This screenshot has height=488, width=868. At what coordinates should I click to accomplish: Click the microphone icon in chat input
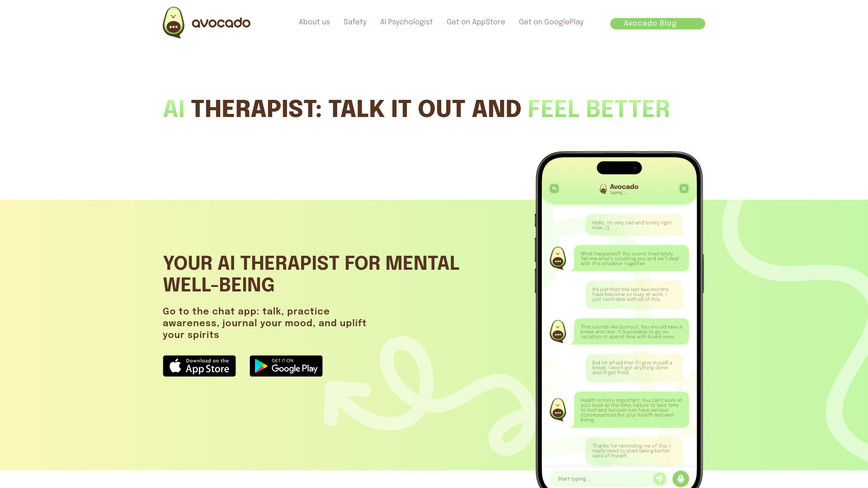point(680,478)
